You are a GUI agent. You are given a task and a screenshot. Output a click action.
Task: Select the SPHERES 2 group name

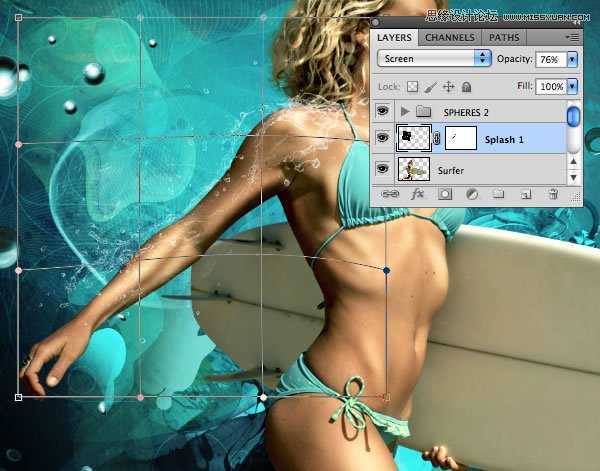click(466, 112)
